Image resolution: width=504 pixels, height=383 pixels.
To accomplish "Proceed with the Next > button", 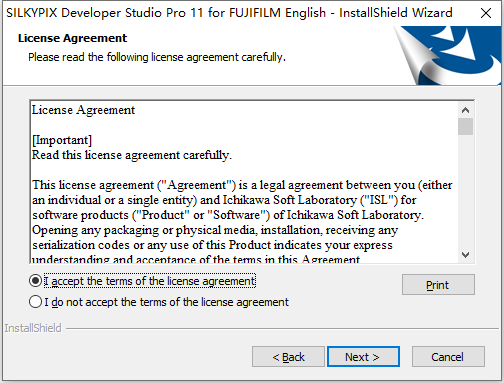I will tap(363, 357).
